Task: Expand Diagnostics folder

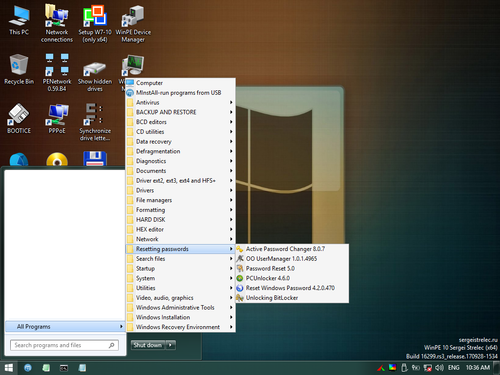Action: [180, 161]
